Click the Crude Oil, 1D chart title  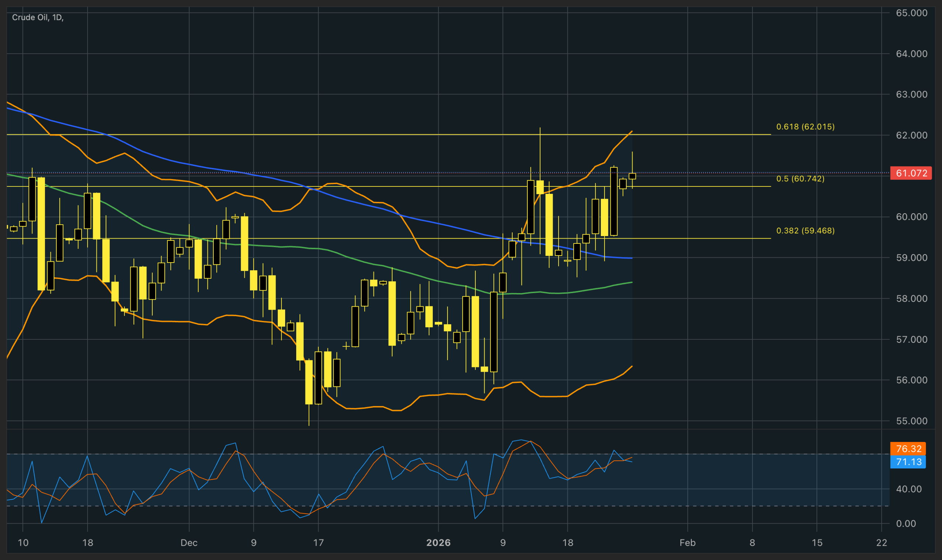38,17
